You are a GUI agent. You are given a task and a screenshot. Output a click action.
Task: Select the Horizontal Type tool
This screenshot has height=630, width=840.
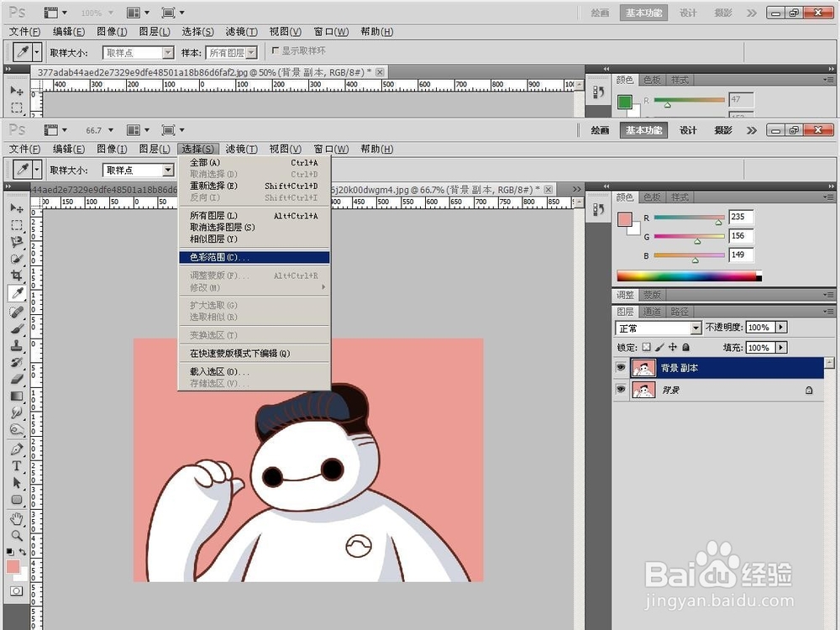coord(17,466)
